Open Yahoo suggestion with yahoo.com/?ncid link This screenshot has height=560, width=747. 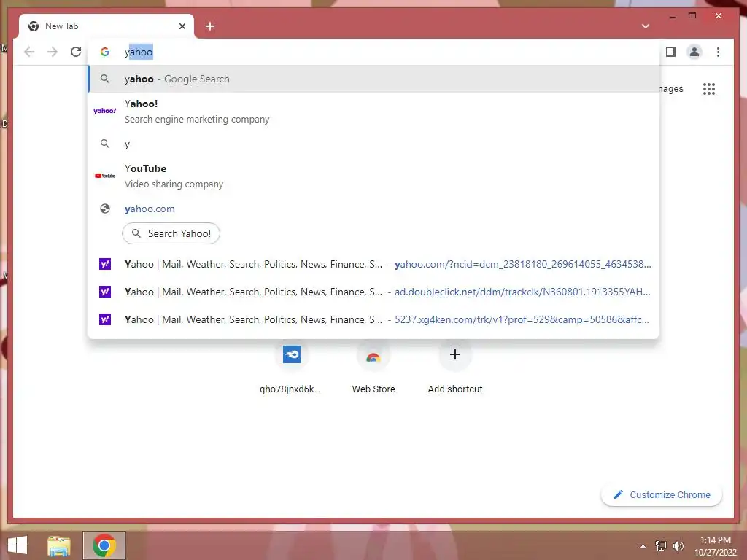click(x=374, y=264)
